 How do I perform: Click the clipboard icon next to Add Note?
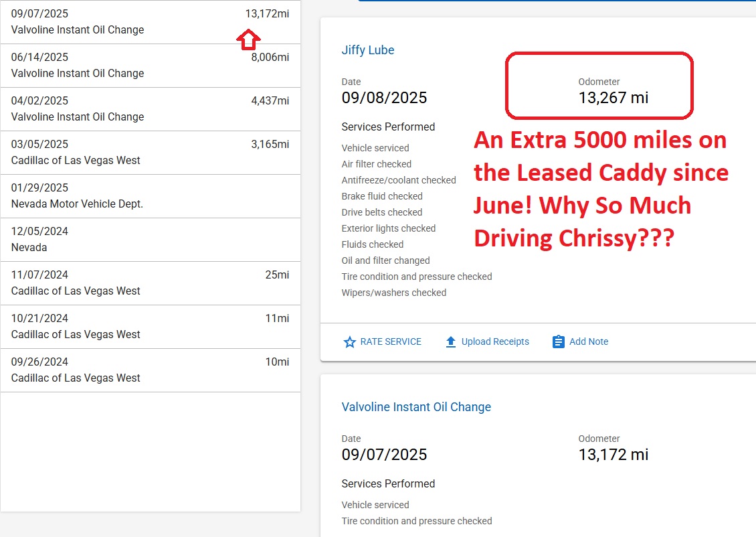click(x=559, y=341)
